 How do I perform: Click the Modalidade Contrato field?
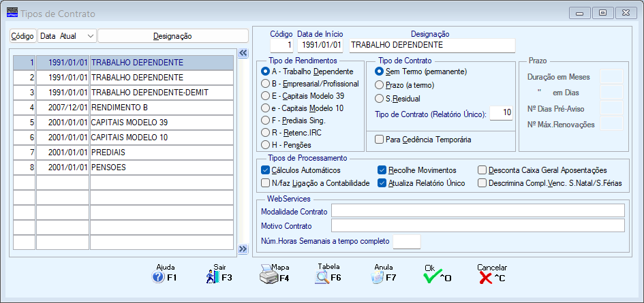pos(478,210)
